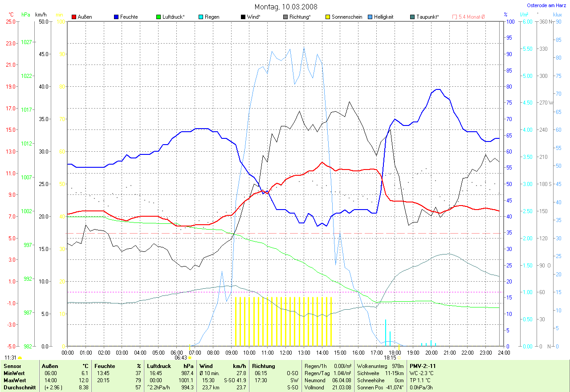
Task: Click the Montag, 10.03.2008 chart title
Action: pyautogui.click(x=285, y=7)
